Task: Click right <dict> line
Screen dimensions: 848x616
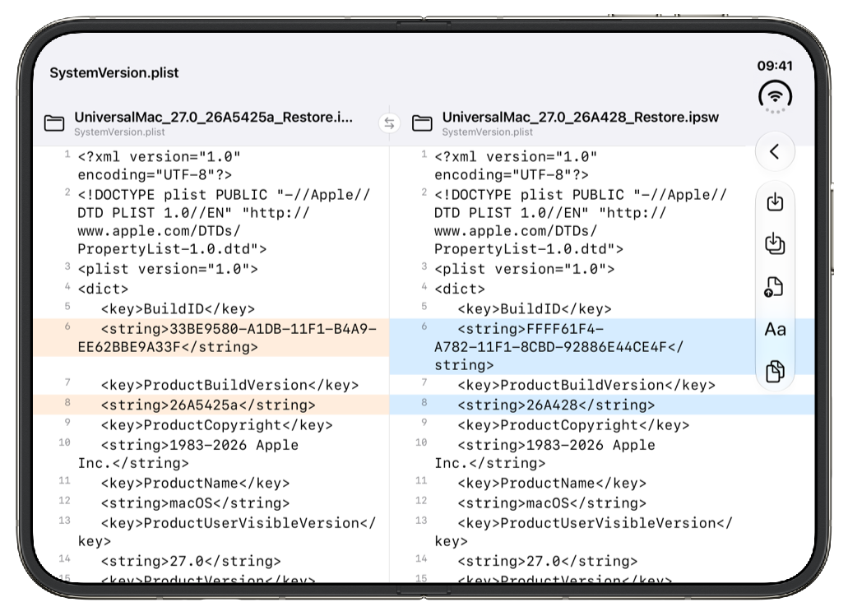Action: pos(460,289)
